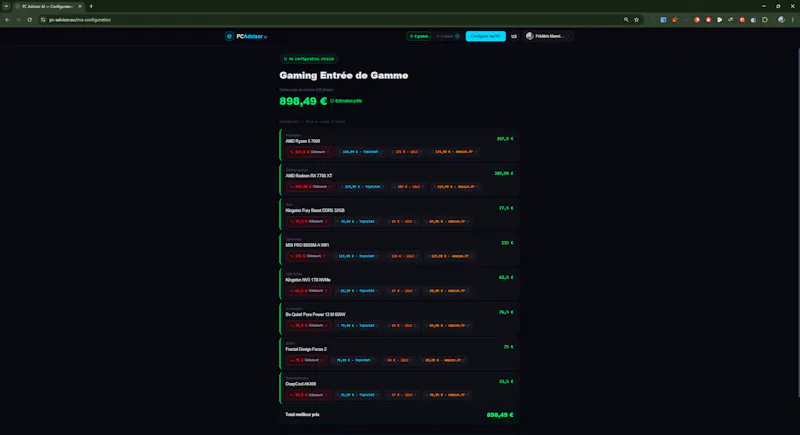The height and width of the screenshot is (435, 800).
Task: Click the zoom magnifier icon in address bar
Action: click(x=626, y=20)
